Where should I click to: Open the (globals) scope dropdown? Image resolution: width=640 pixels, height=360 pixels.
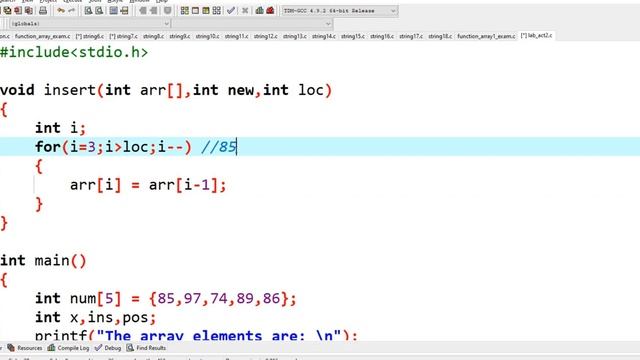pos(89,24)
